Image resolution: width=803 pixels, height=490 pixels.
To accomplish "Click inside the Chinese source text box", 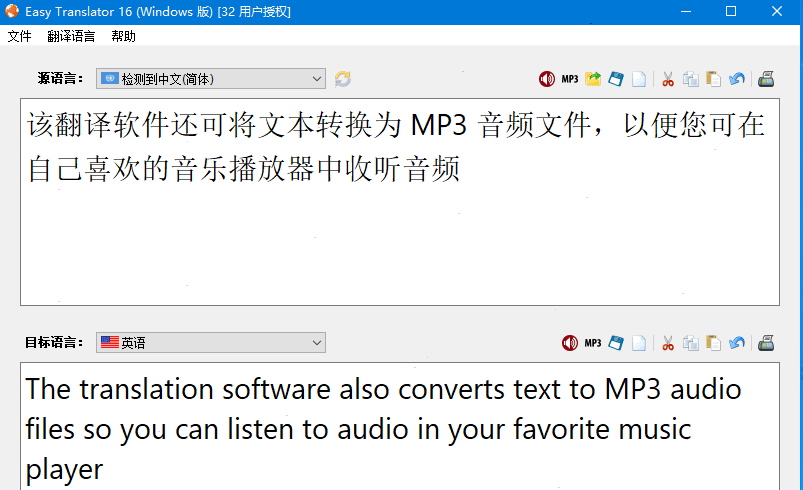I will (x=400, y=202).
